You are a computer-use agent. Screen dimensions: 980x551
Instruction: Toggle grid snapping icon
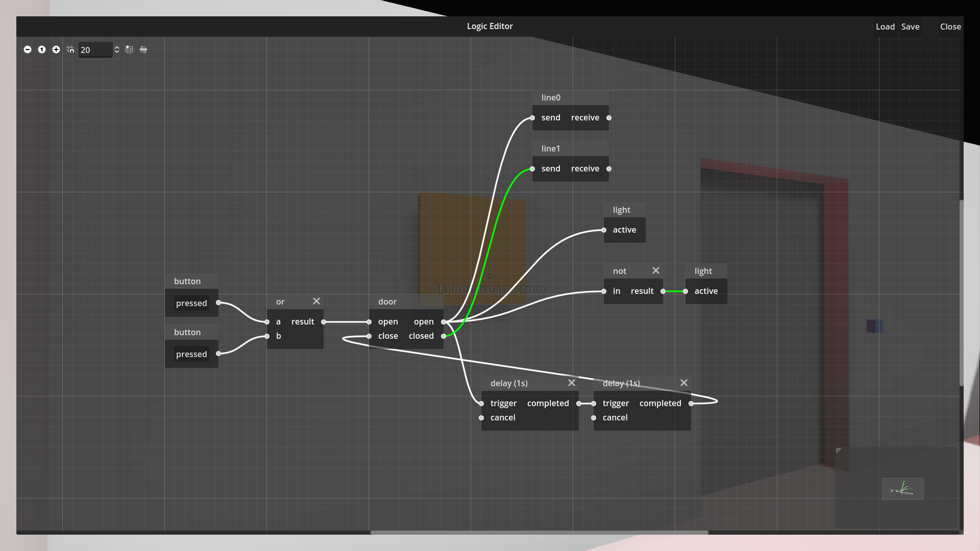pyautogui.click(x=70, y=49)
